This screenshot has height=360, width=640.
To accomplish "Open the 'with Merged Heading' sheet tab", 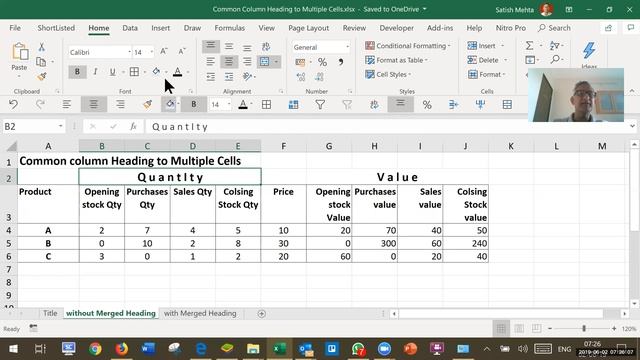I will pos(200,313).
